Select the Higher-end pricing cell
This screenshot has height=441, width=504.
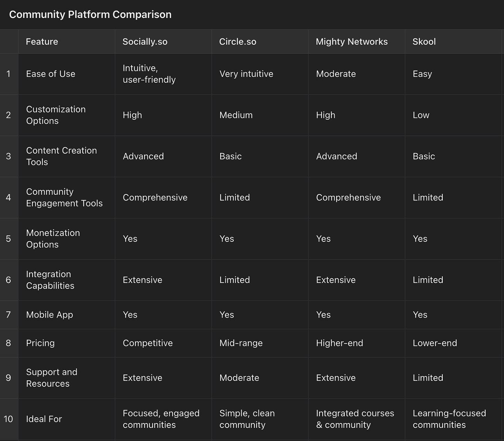pyautogui.click(x=339, y=343)
